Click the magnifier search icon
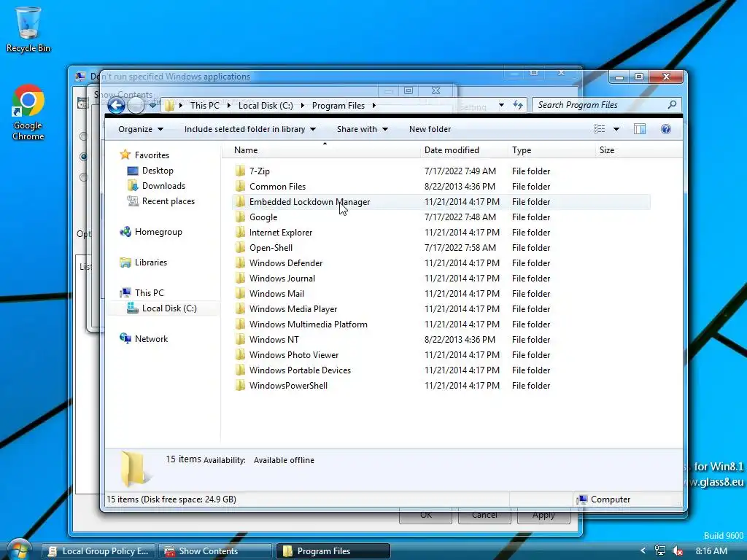 [x=672, y=105]
